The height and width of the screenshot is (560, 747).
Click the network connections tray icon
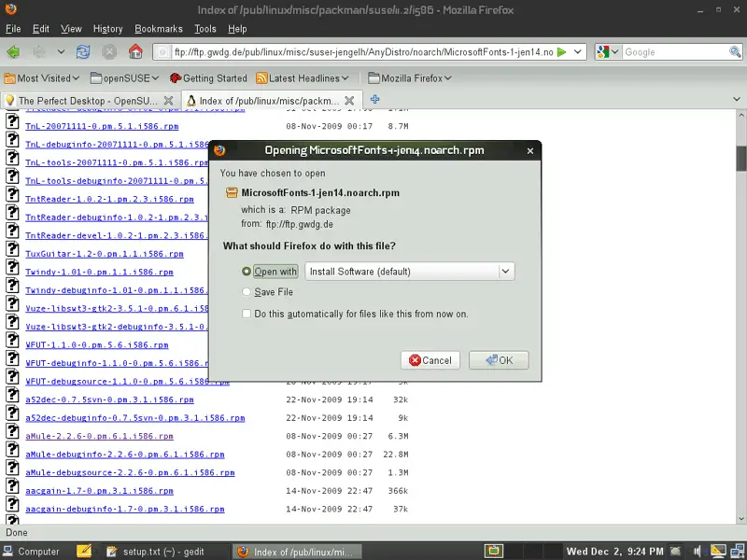click(738, 552)
